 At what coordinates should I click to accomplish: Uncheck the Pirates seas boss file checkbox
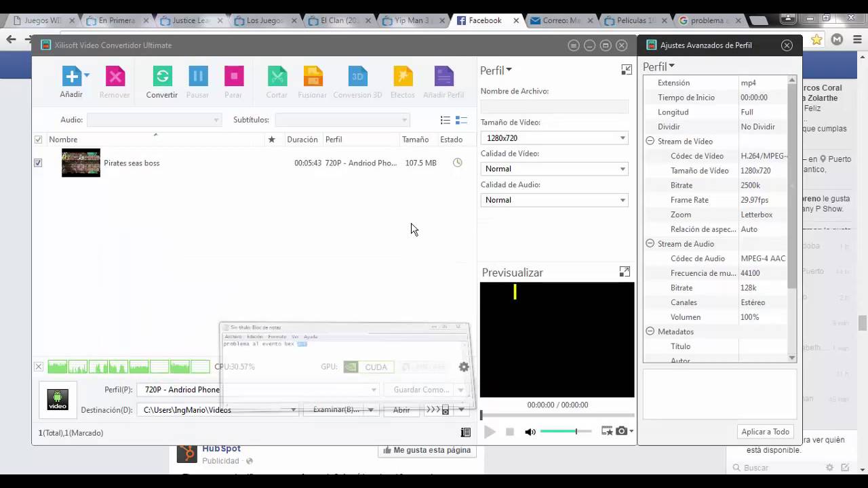(38, 163)
